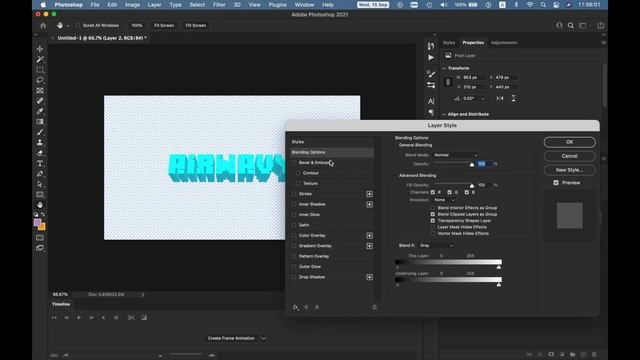
Task: Click the trash icon in Layer Style dialog
Action: (374, 307)
